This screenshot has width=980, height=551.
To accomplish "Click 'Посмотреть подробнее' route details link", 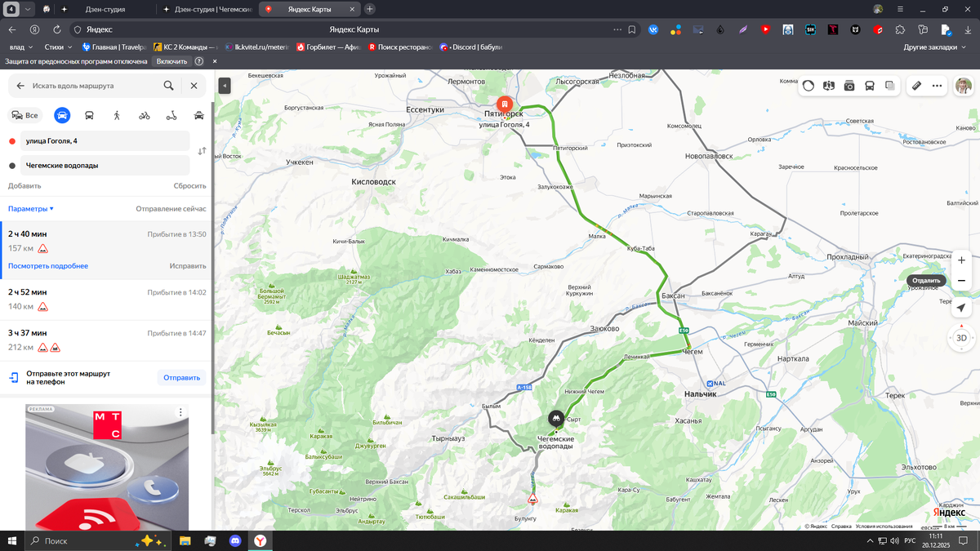I will (x=48, y=266).
